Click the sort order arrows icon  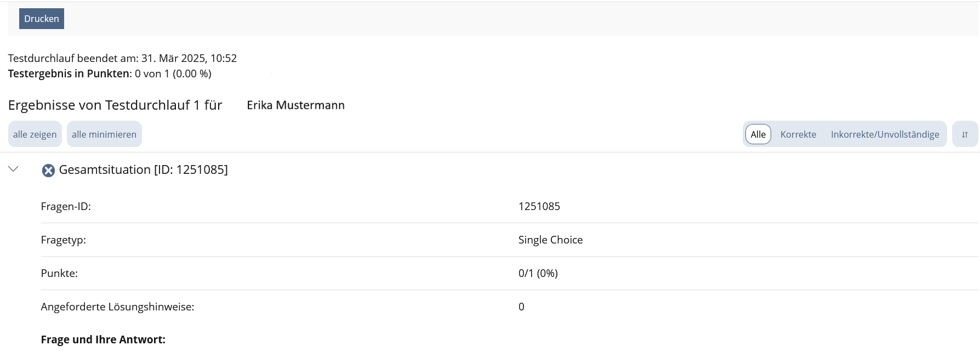[x=965, y=134]
